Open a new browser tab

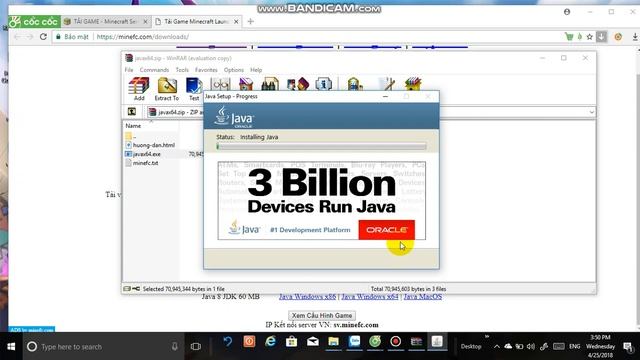coord(251,21)
